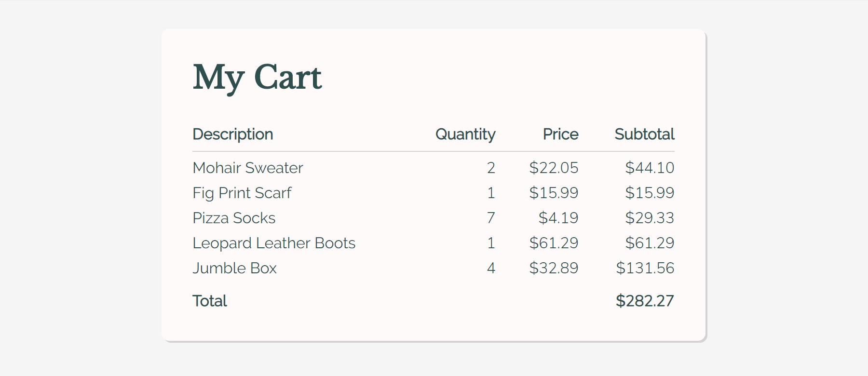Click the Total row label
This screenshot has height=376, width=868.
tap(210, 301)
